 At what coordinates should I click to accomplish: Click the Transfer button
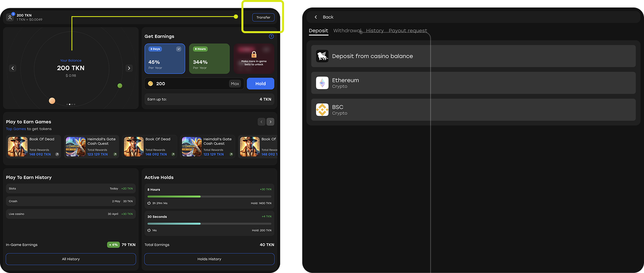[263, 17]
